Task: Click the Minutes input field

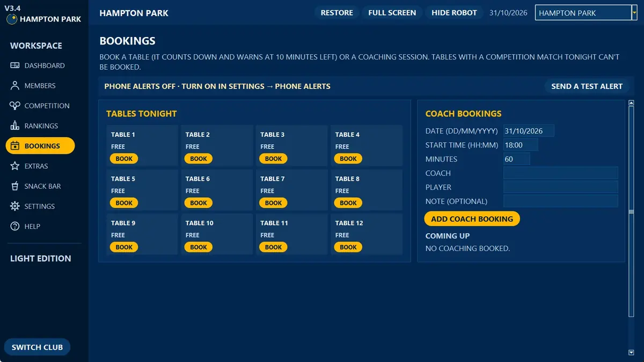Action: pos(516,159)
